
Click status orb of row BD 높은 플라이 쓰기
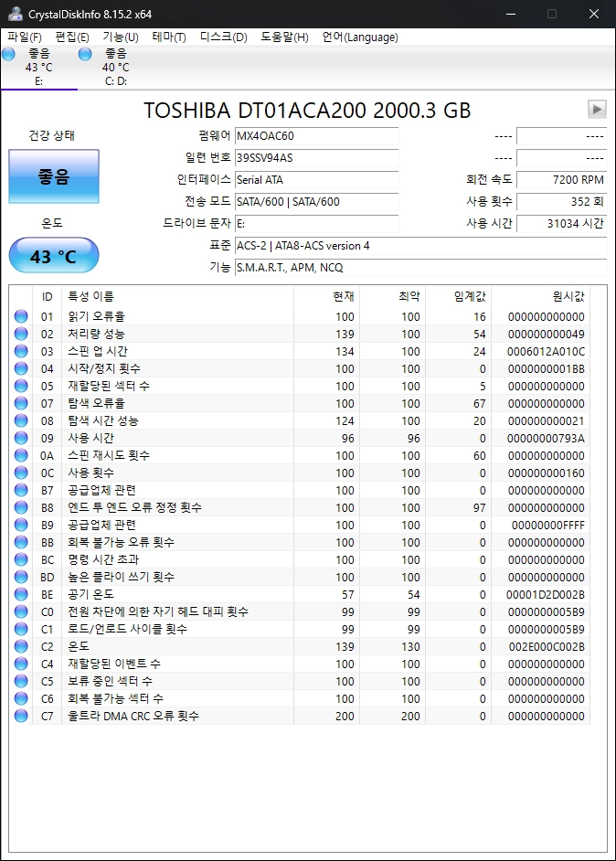[21, 577]
